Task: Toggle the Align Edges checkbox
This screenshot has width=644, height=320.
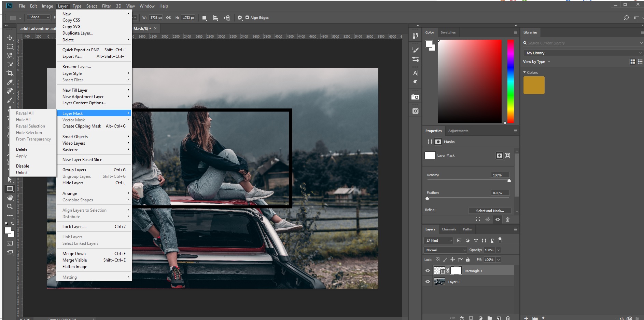Action: pos(247,17)
